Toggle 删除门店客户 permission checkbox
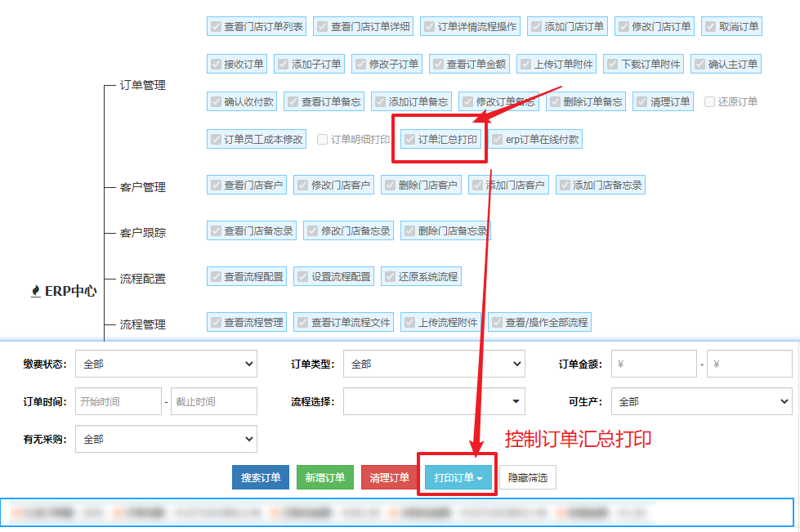 [390, 186]
